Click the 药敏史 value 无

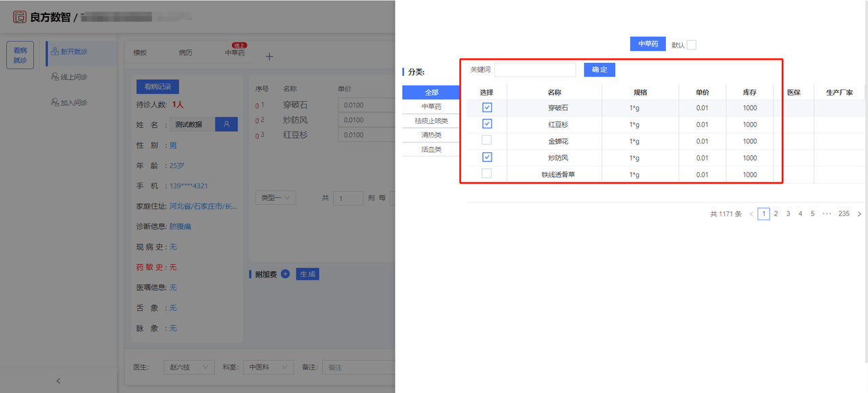173,267
